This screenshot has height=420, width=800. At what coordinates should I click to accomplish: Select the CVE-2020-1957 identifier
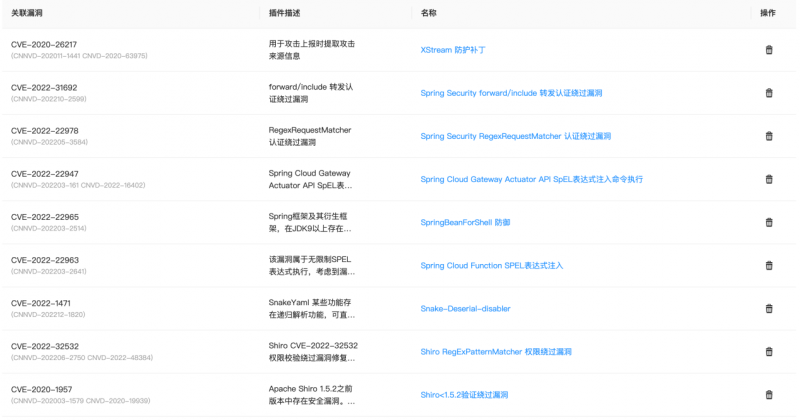[42, 389]
